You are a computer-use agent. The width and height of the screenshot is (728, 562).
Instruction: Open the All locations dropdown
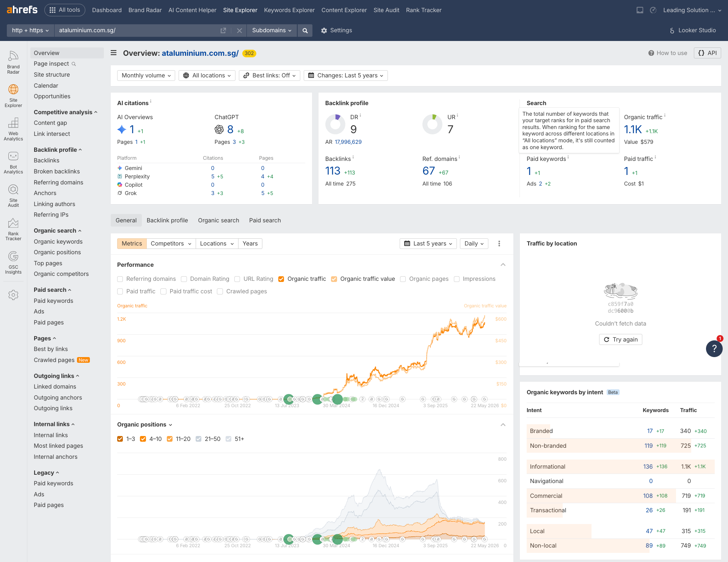click(x=207, y=76)
